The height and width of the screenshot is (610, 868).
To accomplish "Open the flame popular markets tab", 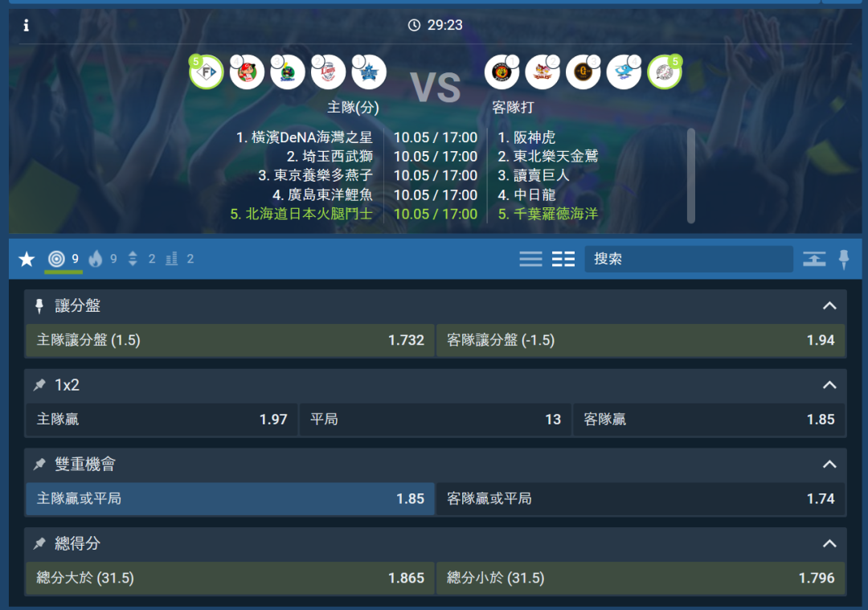I will [x=102, y=259].
